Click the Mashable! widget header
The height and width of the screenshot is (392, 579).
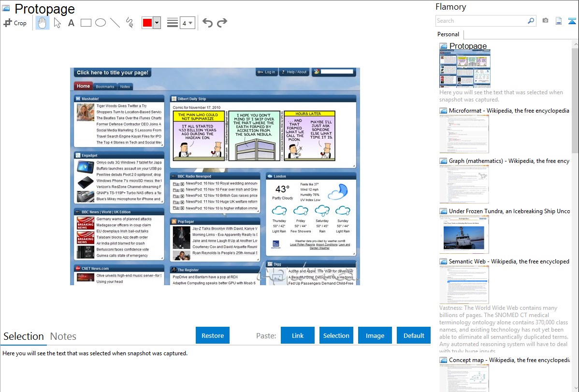119,99
